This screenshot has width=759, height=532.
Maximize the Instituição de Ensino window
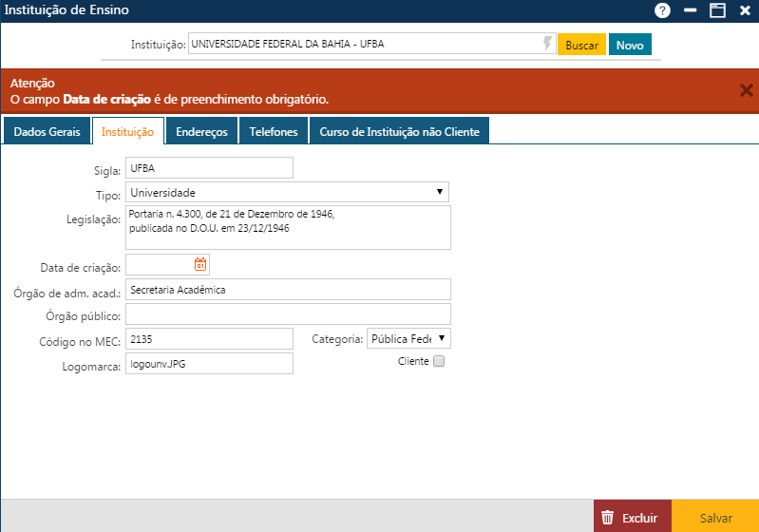(x=717, y=10)
